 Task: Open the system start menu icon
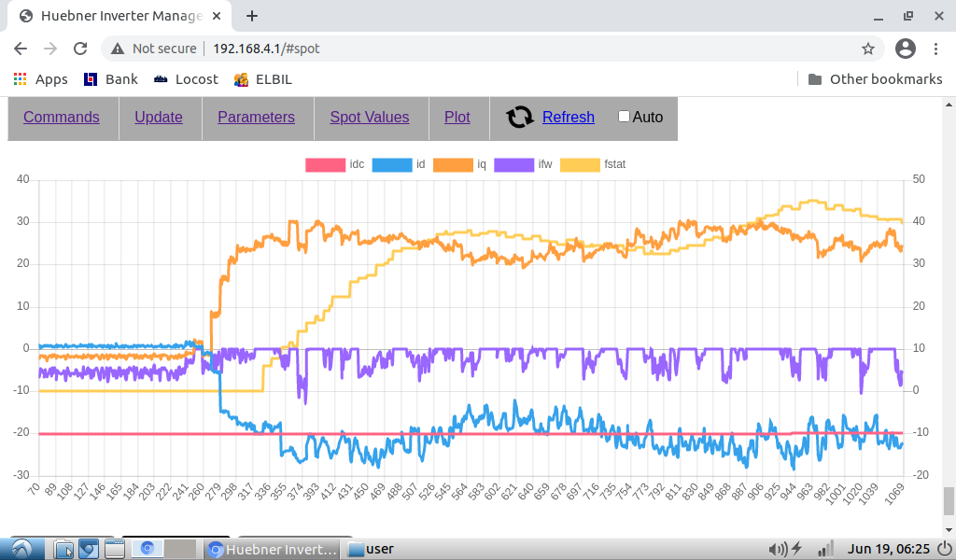pos(21,549)
